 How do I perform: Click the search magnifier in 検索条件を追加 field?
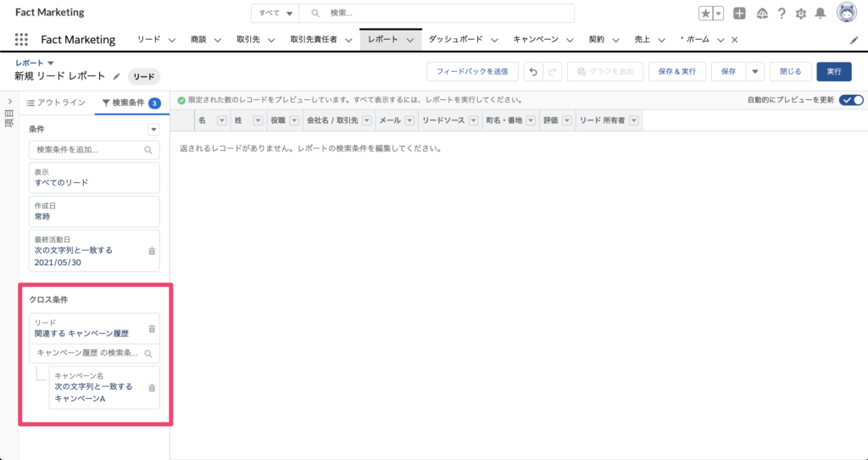point(148,150)
